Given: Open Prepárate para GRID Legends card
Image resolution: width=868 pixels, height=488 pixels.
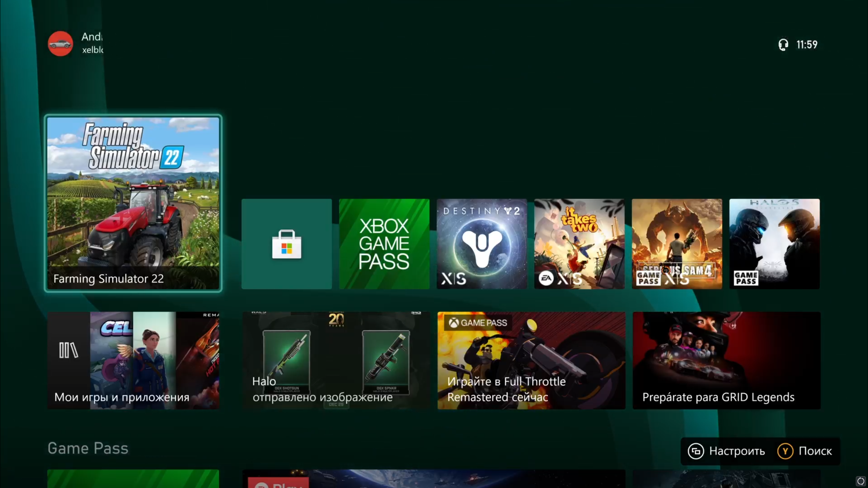Looking at the screenshot, I should pos(727,361).
